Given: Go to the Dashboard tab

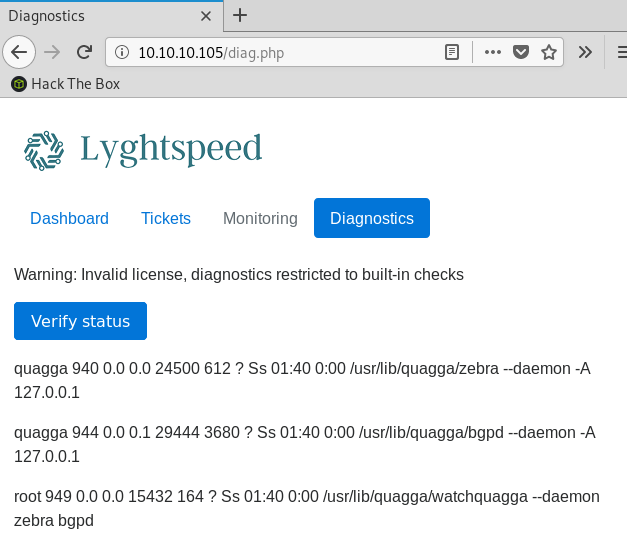Looking at the screenshot, I should click(x=69, y=218).
